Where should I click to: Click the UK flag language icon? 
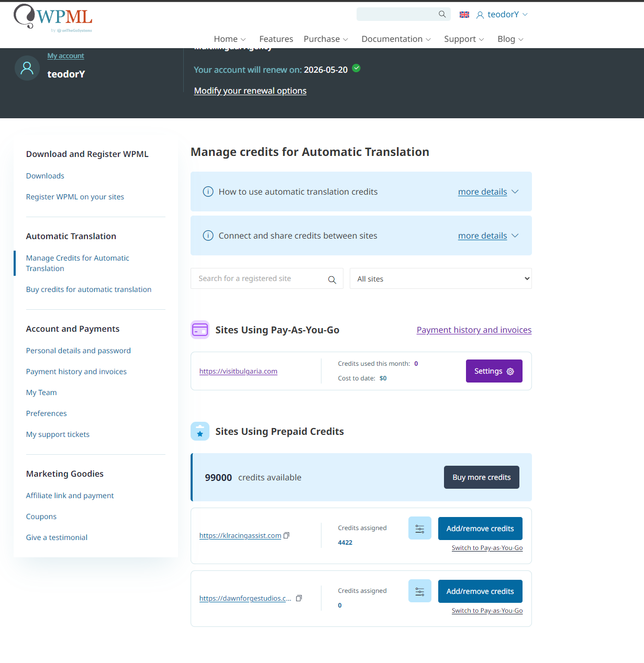click(464, 15)
